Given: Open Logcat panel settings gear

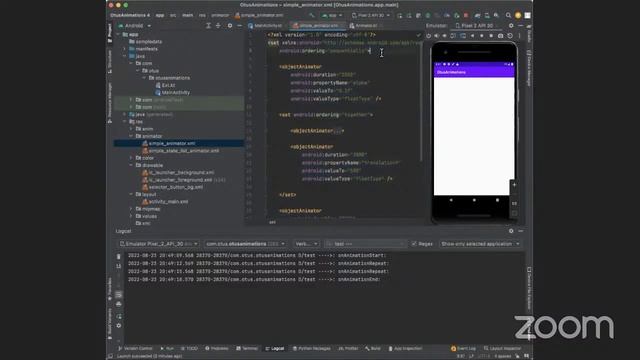Looking at the screenshot, I should point(511,231).
